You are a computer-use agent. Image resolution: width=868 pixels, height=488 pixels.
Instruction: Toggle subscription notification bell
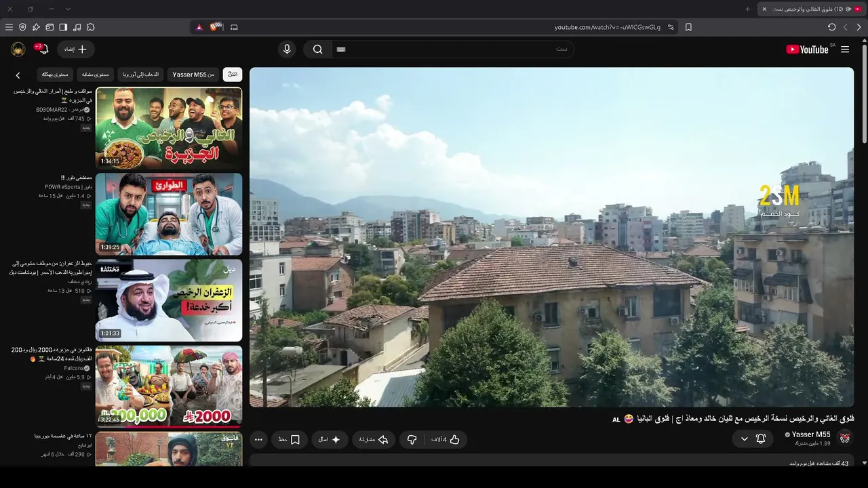click(761, 439)
